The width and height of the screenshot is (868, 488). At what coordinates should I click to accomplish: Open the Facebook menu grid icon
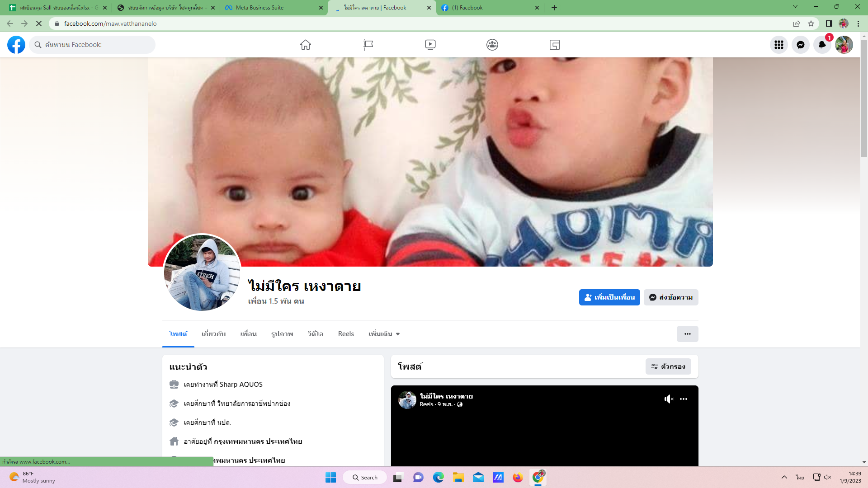tap(778, 45)
